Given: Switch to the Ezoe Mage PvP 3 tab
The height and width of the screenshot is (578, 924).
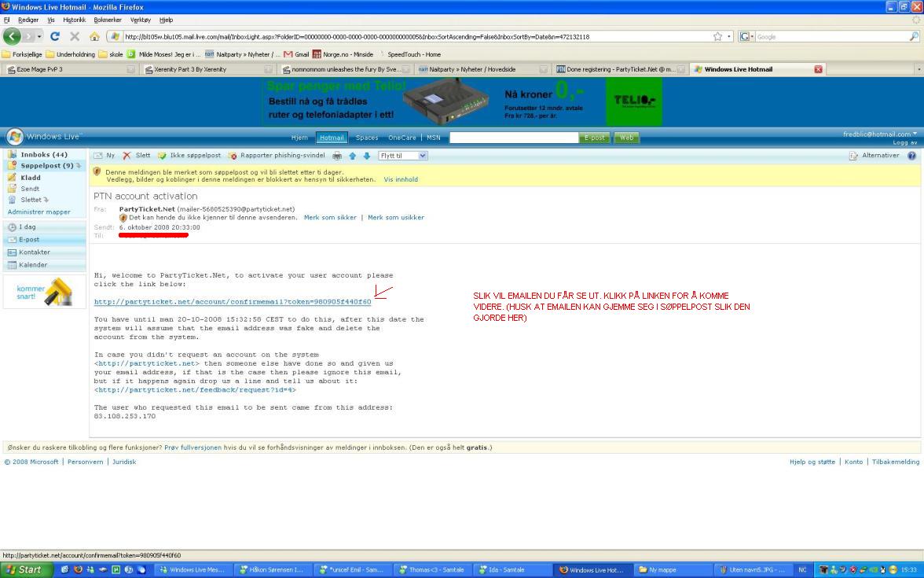Looking at the screenshot, I should [71, 69].
